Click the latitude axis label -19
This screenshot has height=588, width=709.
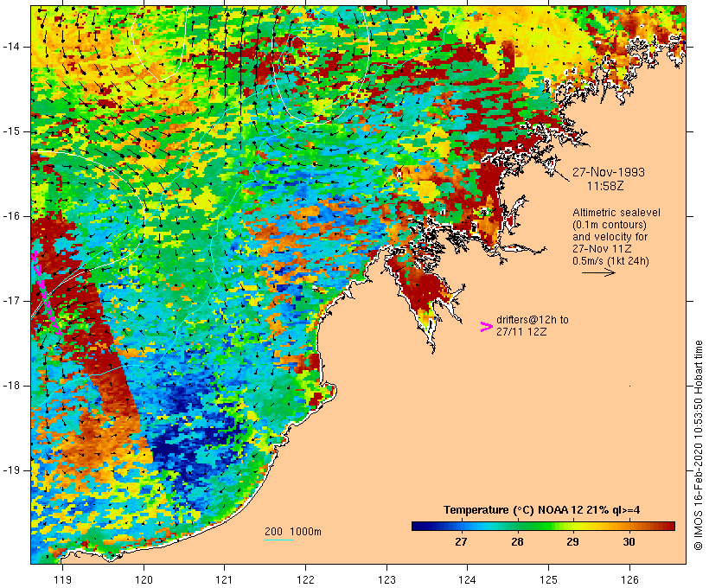pyautogui.click(x=11, y=470)
